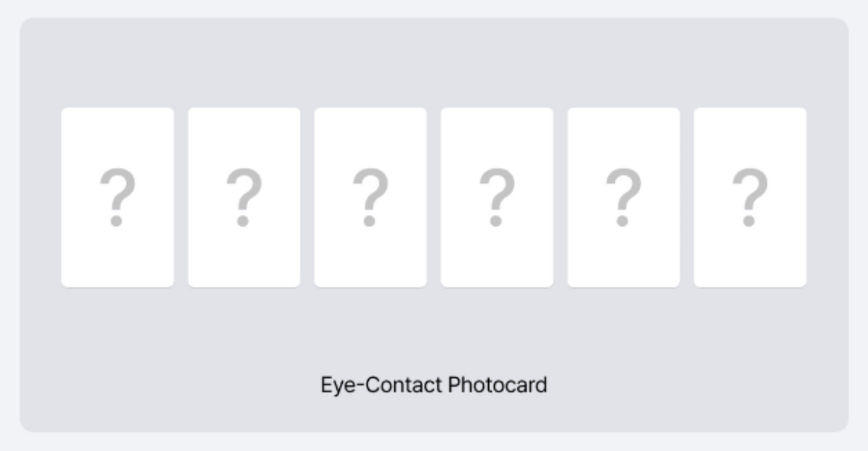Flip the first mystery photocard from the left

tap(117, 197)
